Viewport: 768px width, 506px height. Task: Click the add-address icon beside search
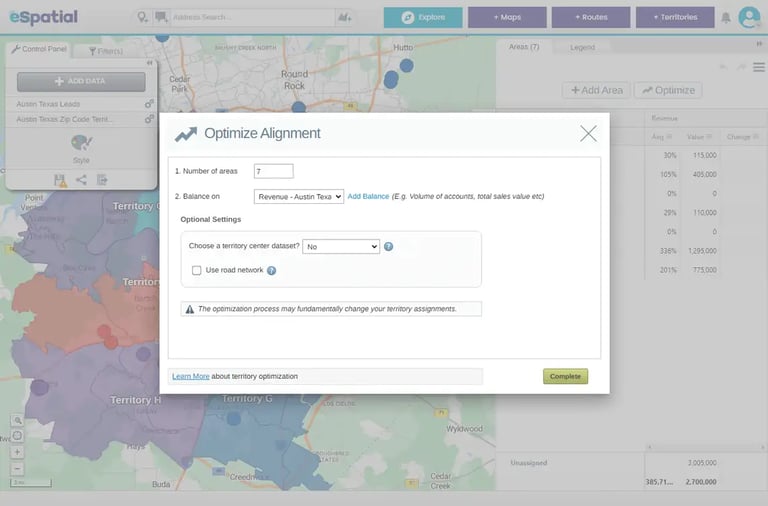[x=345, y=17]
